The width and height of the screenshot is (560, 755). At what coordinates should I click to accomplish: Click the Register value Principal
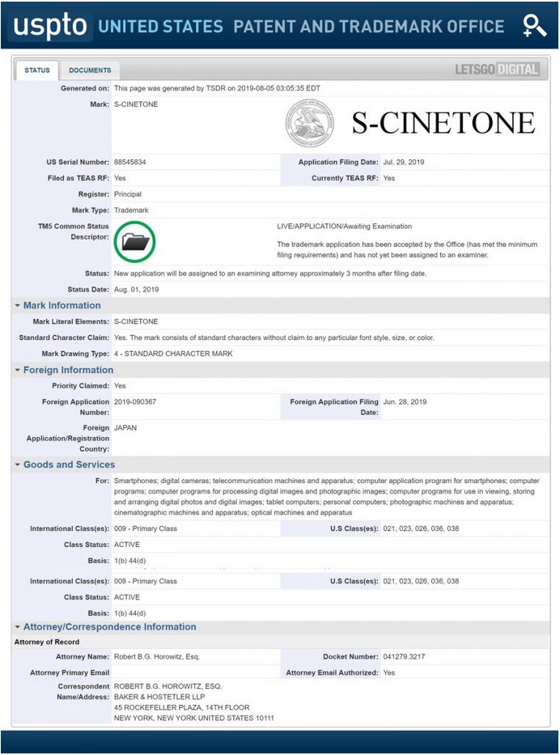(x=128, y=194)
